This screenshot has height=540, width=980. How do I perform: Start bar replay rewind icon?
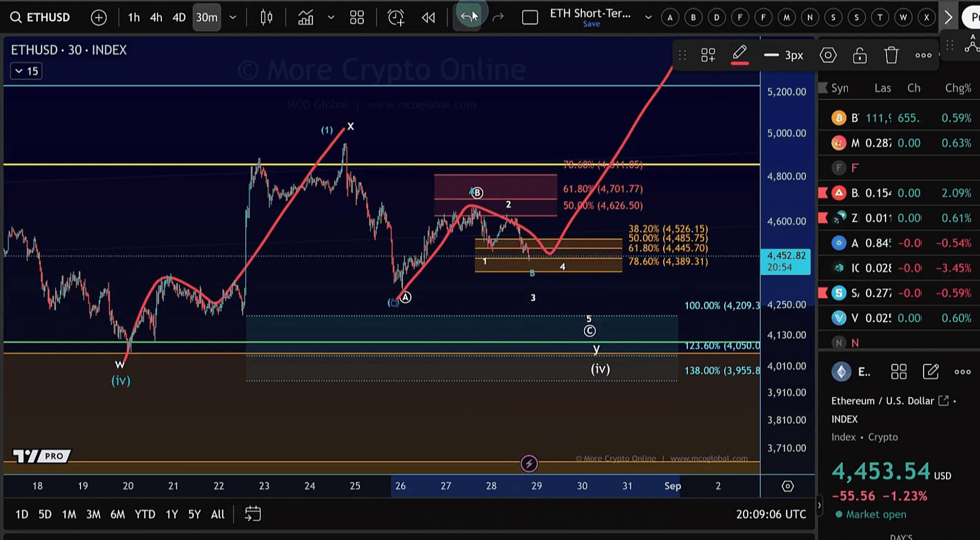(428, 17)
